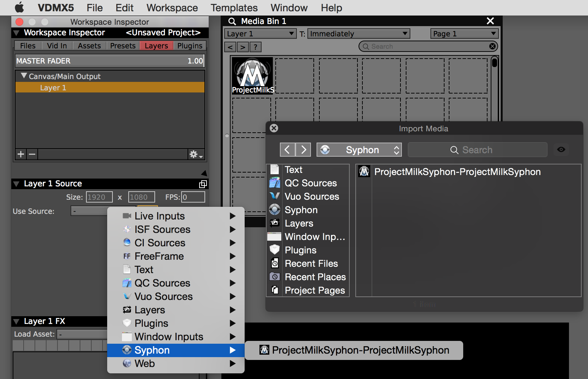Switch to the Presets tab

pos(123,46)
